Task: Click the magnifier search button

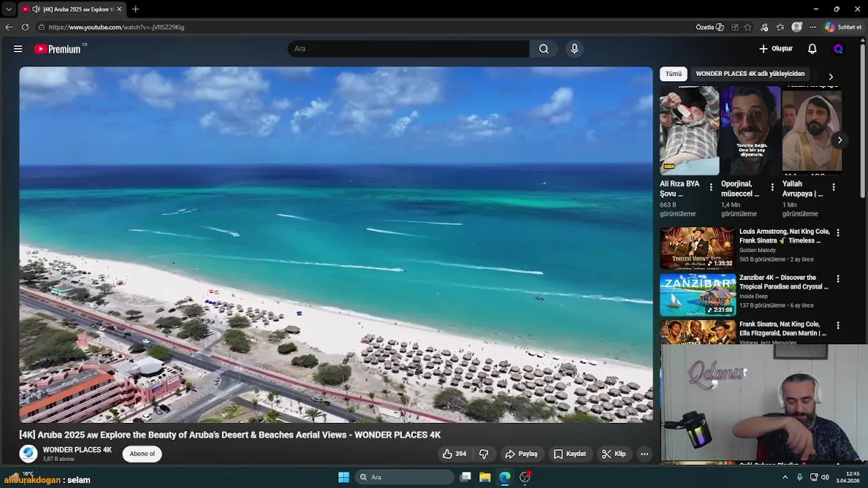Action: [x=544, y=49]
